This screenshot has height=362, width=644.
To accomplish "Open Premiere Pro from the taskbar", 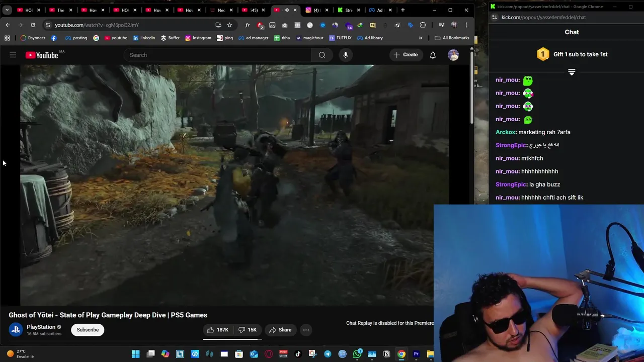I will (x=416, y=354).
